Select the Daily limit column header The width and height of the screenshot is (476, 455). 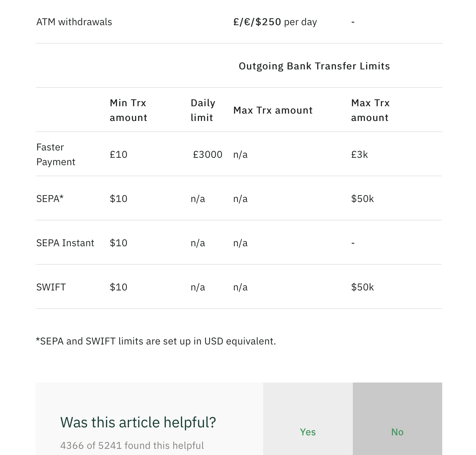point(203,110)
